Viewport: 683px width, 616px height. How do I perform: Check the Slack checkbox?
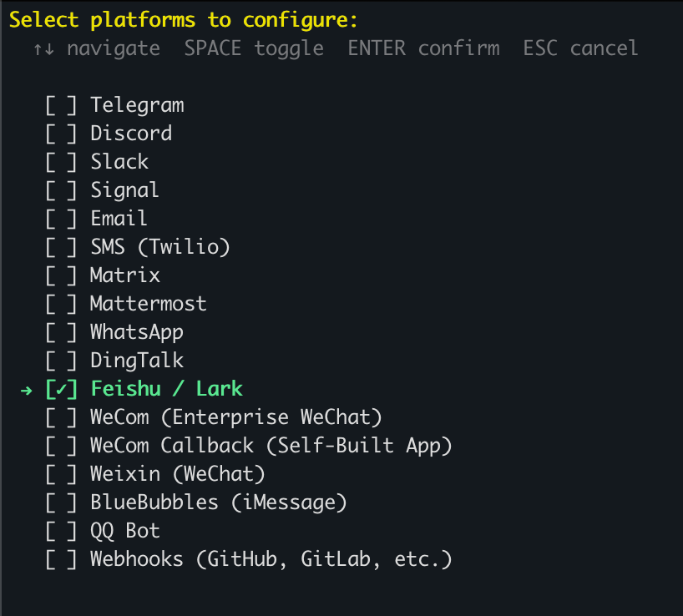62,162
